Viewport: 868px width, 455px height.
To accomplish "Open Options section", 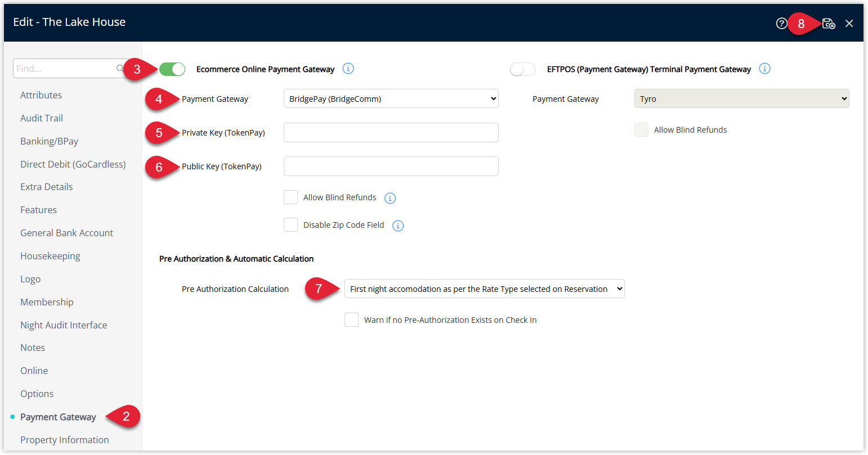I will (37, 394).
